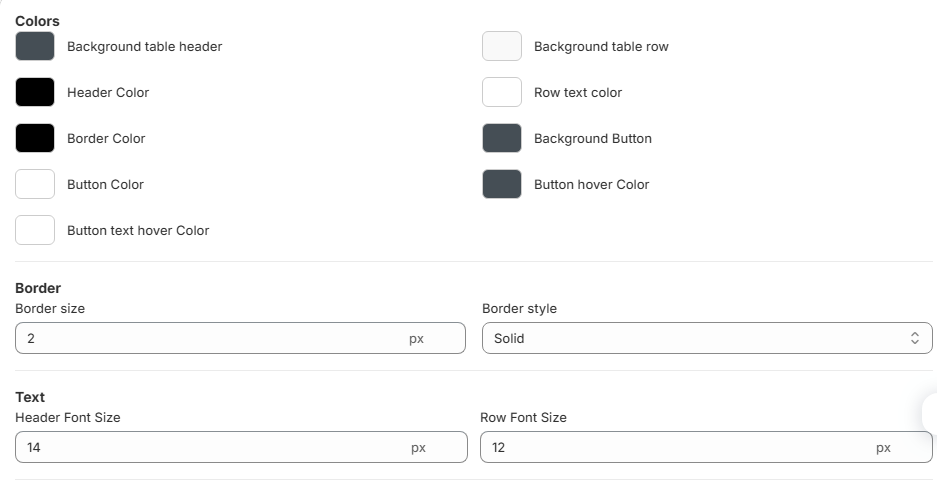Click the "Background table header" text label
The image size is (937, 483).
(144, 46)
